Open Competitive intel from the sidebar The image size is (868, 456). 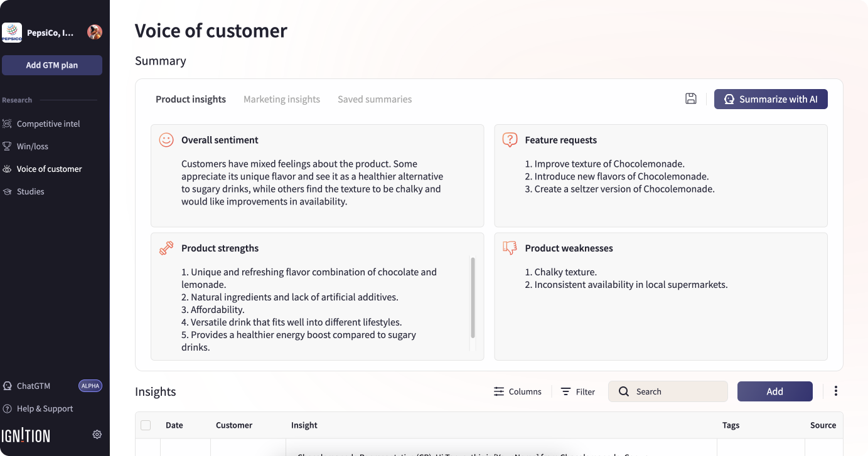[48, 124]
